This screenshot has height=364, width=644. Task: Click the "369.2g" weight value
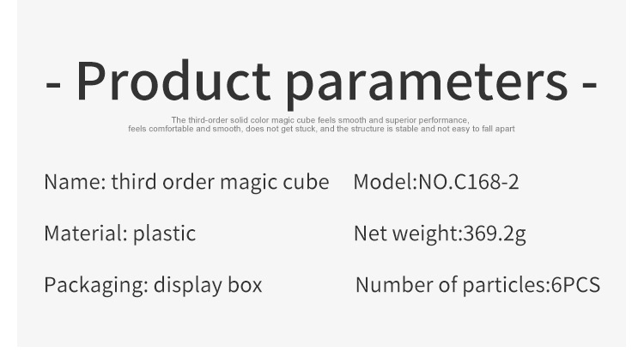tap(495, 234)
